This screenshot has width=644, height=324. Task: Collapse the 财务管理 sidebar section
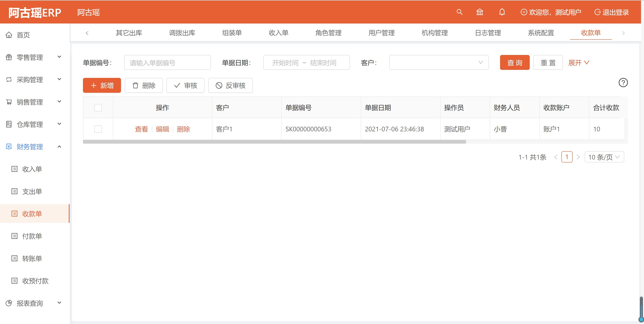click(59, 147)
